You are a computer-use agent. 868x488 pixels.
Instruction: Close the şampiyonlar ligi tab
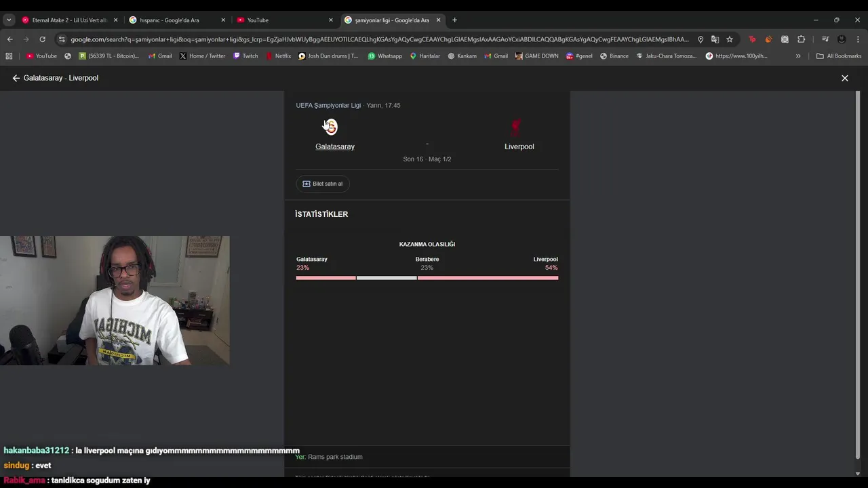438,20
